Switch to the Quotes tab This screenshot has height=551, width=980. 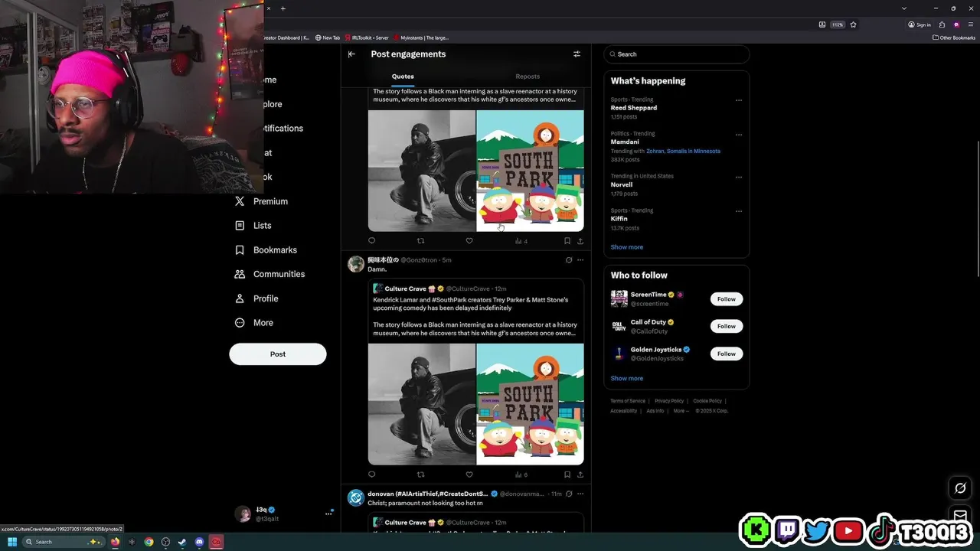403,77
